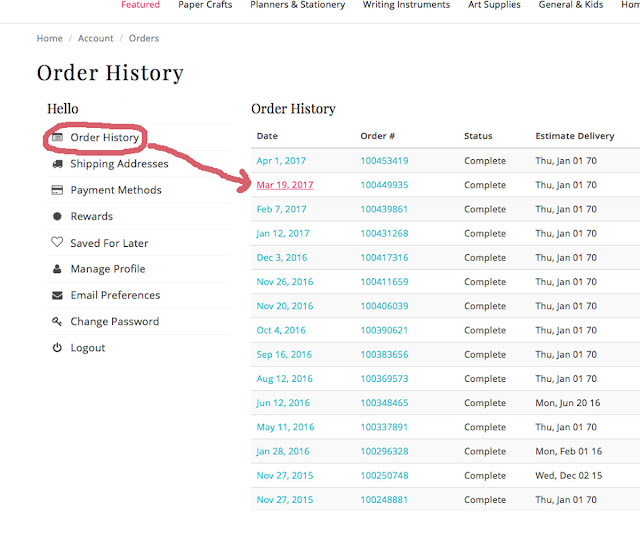The height and width of the screenshot is (541, 640).
Task: Open order number 100453419
Action: 384,161
